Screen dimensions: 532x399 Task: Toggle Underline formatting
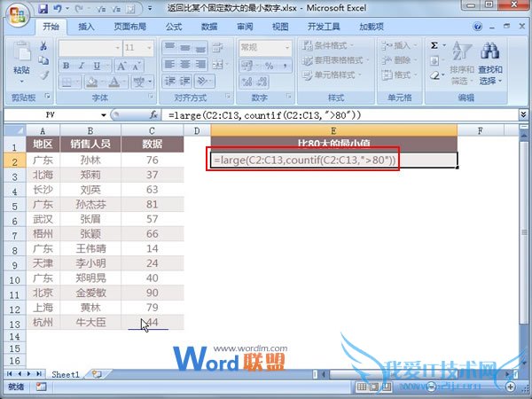(97, 66)
